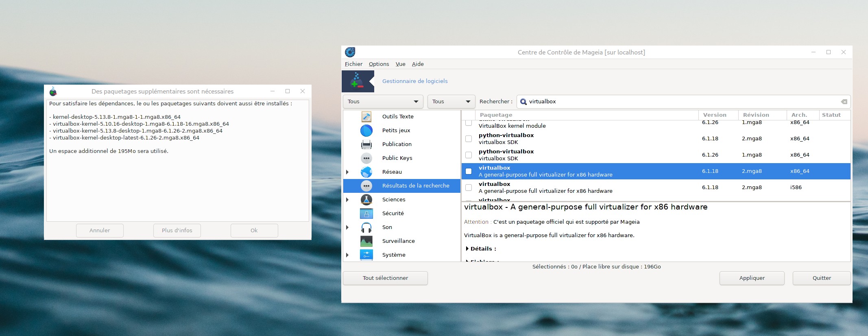This screenshot has width=868, height=336.
Task: Sort by Révision column header
Action: click(762, 115)
